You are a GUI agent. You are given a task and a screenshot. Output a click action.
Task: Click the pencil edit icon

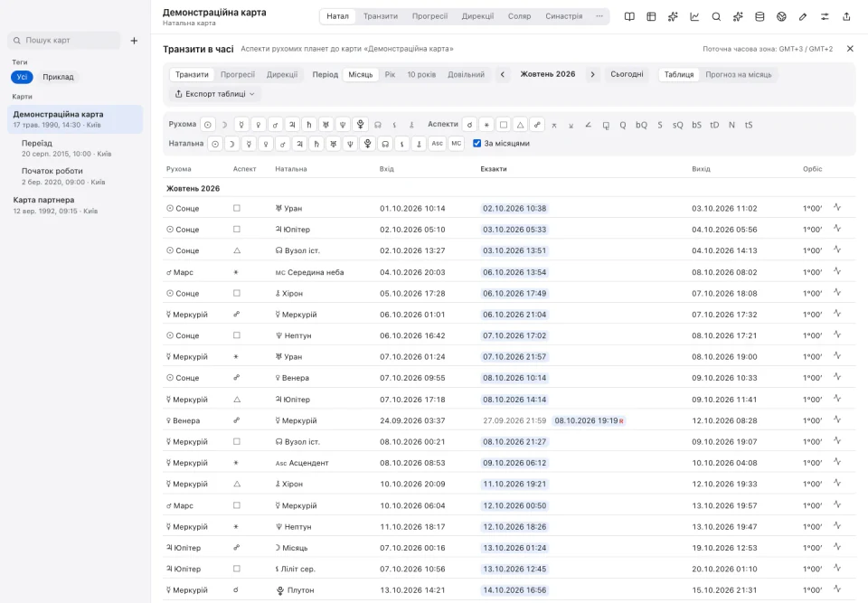(x=803, y=16)
